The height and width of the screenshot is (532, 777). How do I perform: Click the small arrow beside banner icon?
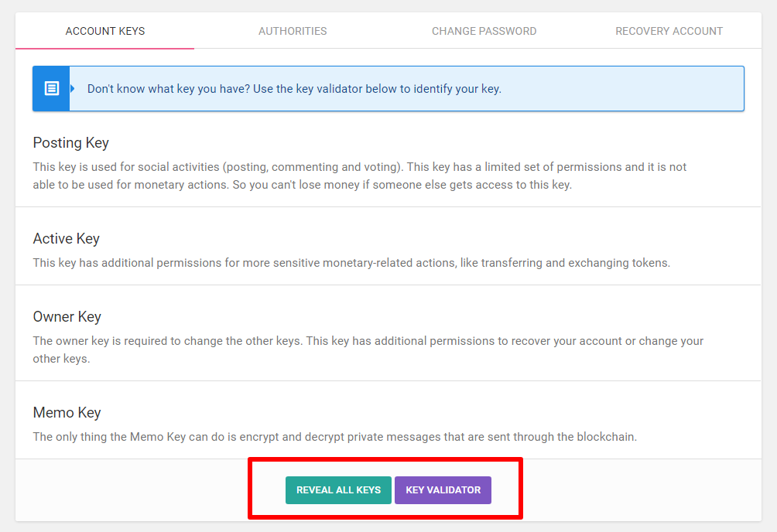(73, 88)
